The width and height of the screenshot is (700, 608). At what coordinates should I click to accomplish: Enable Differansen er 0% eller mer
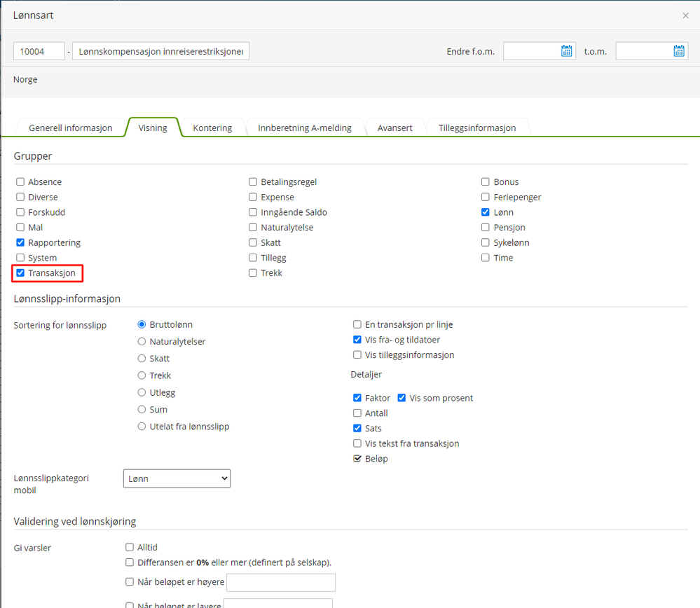coord(130,562)
